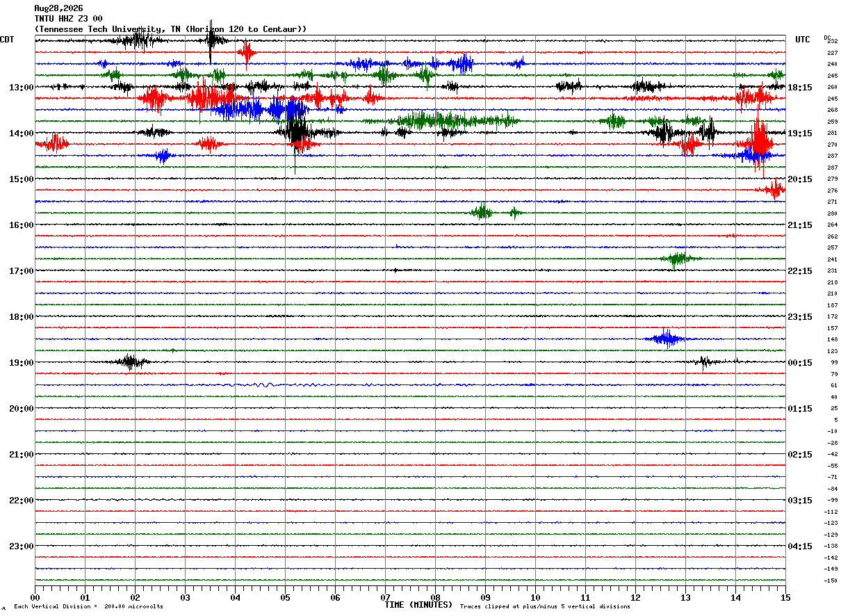Click the large red burst near 19:15 UTC

pyautogui.click(x=758, y=143)
